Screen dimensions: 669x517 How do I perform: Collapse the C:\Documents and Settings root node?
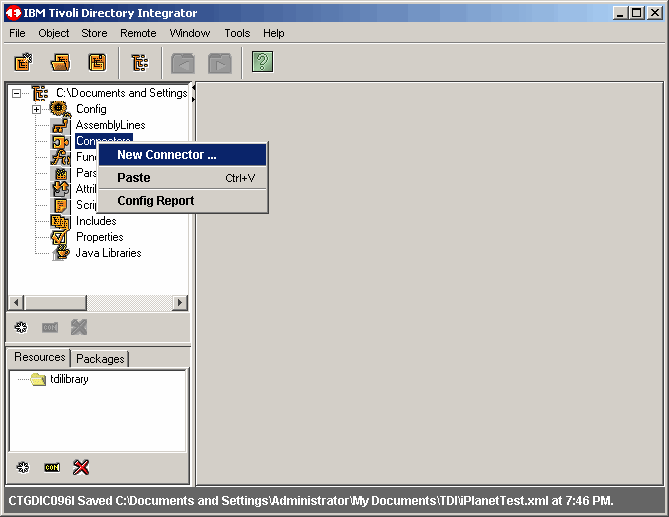(16, 93)
